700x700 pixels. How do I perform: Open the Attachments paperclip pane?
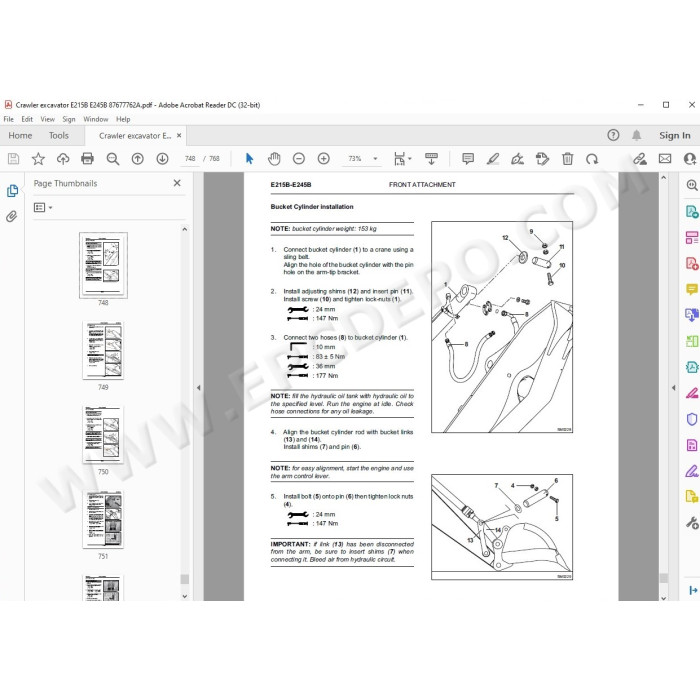[12, 217]
